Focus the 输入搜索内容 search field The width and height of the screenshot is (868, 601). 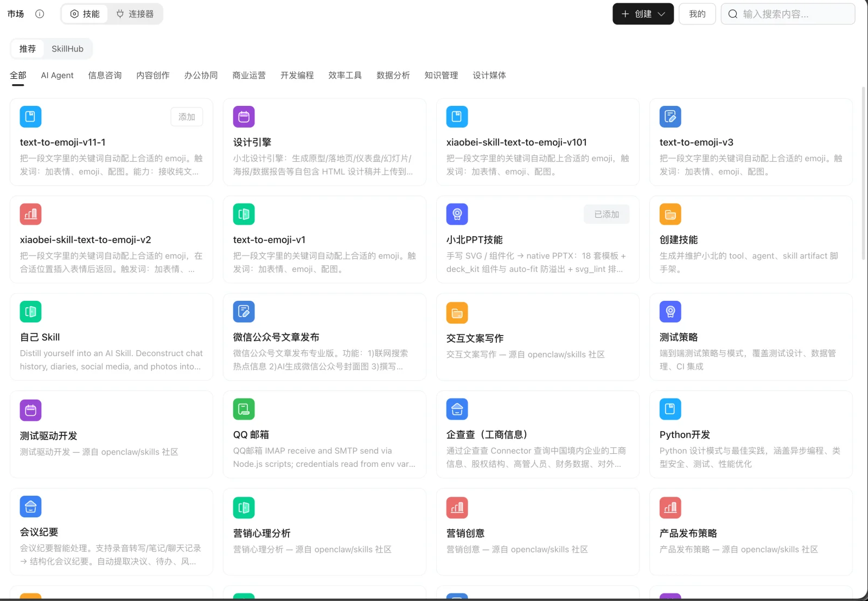click(x=788, y=14)
